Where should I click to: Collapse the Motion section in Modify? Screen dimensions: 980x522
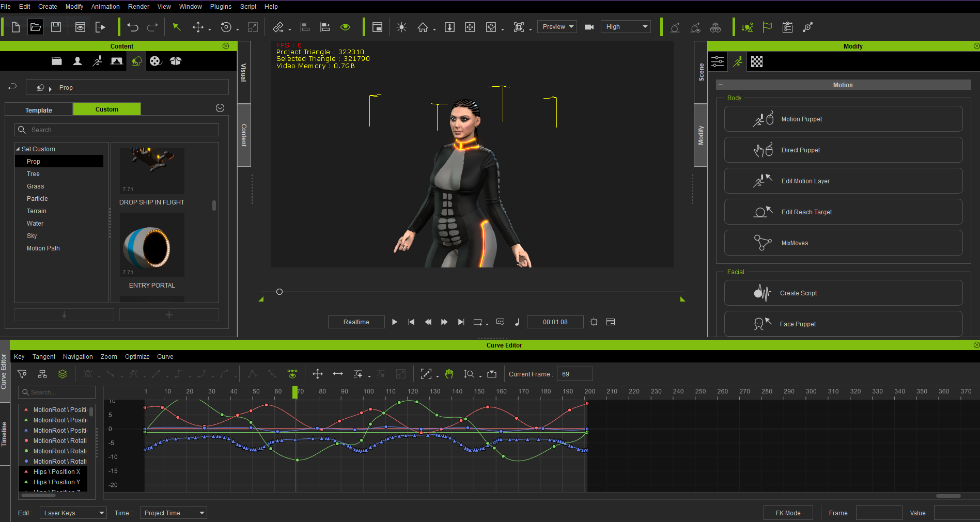[720, 85]
